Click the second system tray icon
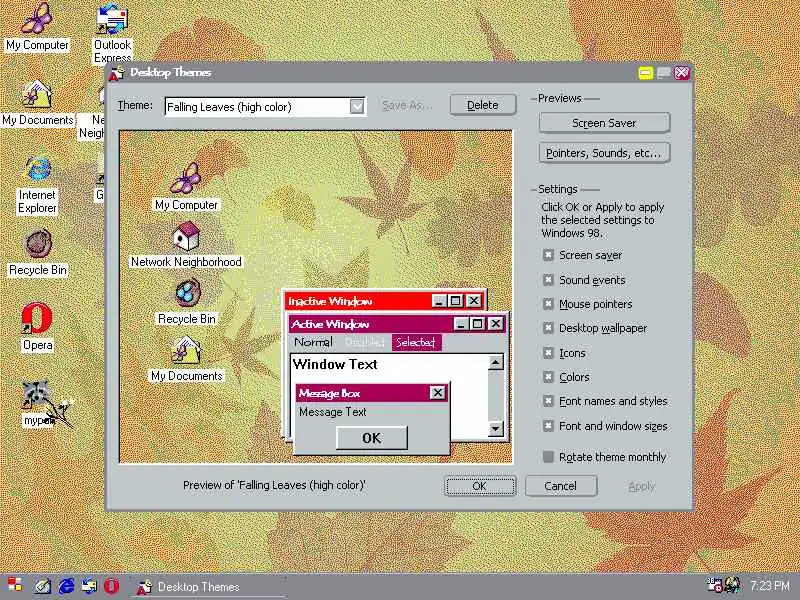 coord(733,586)
